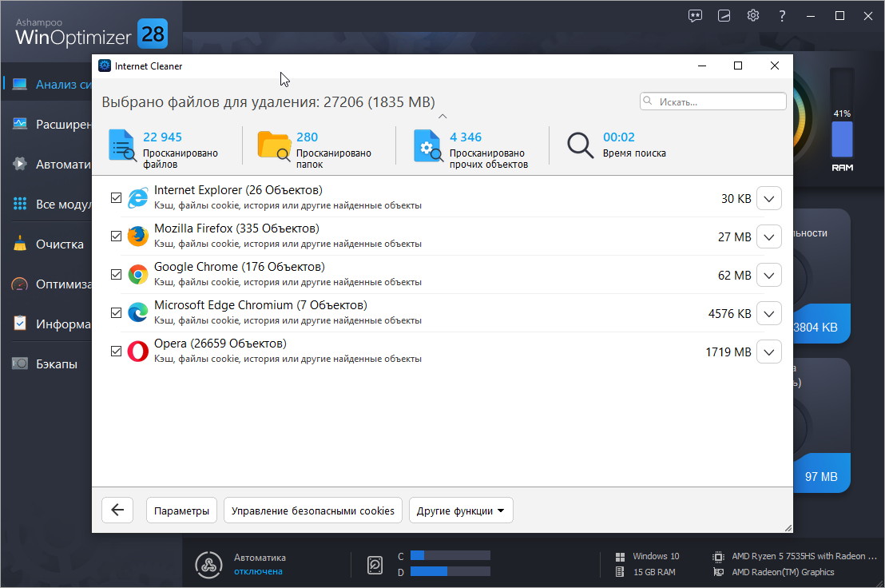Image resolution: width=885 pixels, height=588 pixels.
Task: Uncheck the Microsoft Edge Chromium checkbox
Action: [117, 312]
